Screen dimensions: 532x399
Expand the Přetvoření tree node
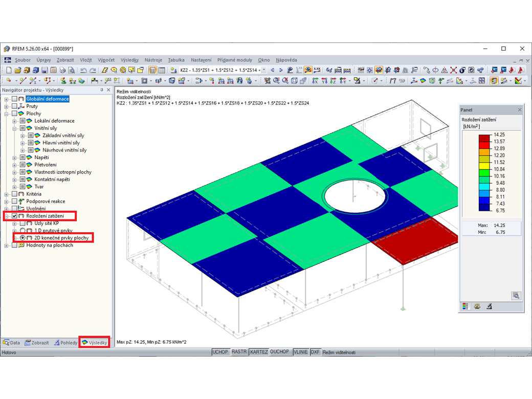tap(14, 165)
